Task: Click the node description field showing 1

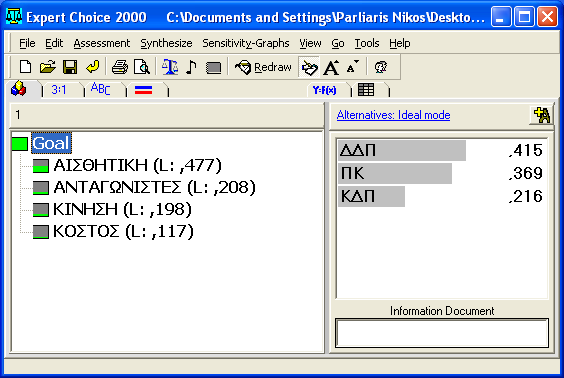Action: 167,115
